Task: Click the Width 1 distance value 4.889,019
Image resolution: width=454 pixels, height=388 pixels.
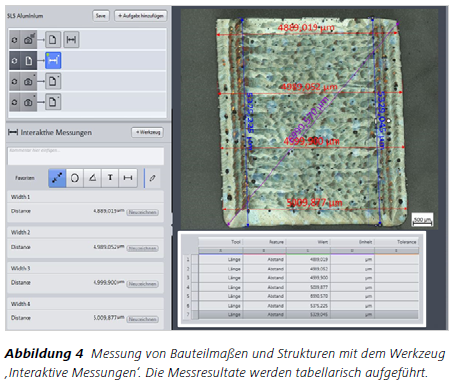Action: tap(108, 211)
